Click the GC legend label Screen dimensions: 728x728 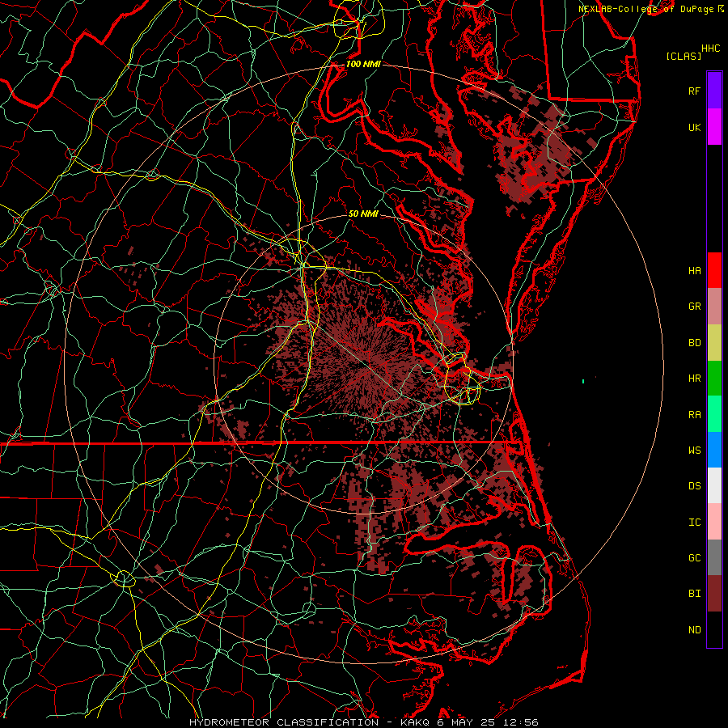[x=695, y=558]
